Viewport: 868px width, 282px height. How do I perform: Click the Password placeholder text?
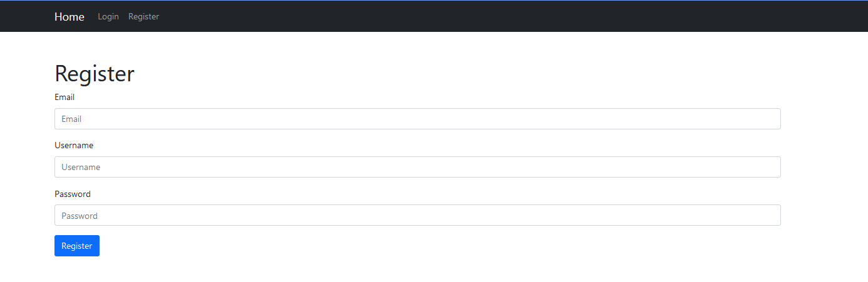pos(80,216)
